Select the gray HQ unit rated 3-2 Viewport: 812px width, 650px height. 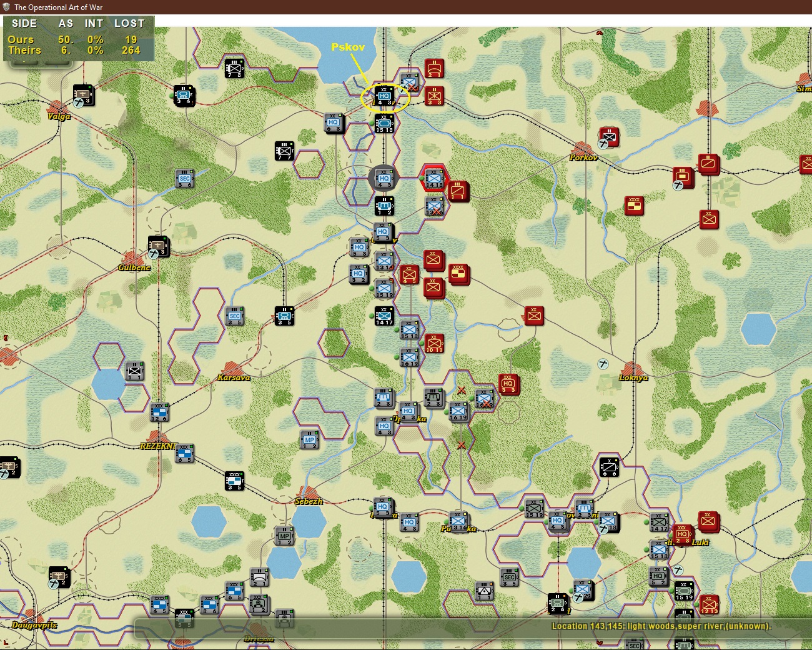tap(359, 274)
